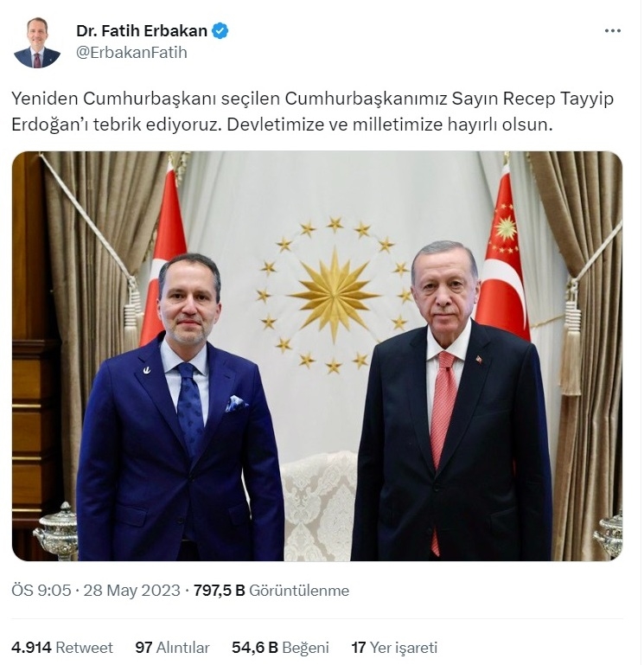Open the tweet photo in full view
This screenshot has height=665, width=644.
click(317, 355)
